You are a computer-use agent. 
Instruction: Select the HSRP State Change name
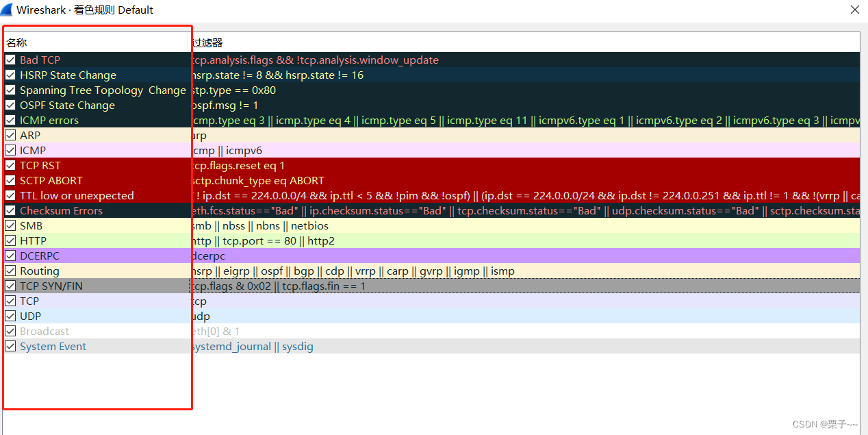pos(68,75)
